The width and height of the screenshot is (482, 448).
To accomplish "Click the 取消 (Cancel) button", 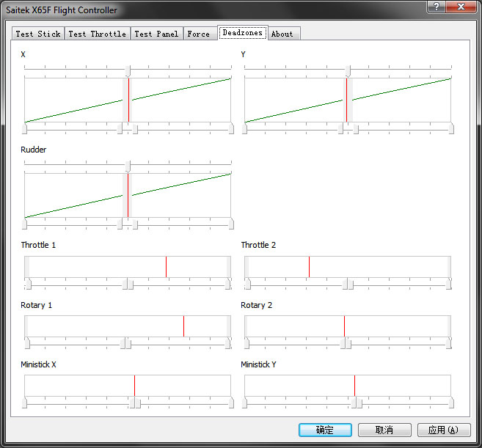I will tap(384, 430).
